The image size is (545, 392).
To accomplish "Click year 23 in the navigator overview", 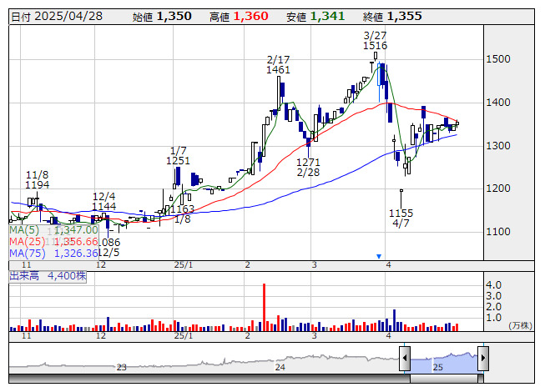I will click(x=122, y=367).
